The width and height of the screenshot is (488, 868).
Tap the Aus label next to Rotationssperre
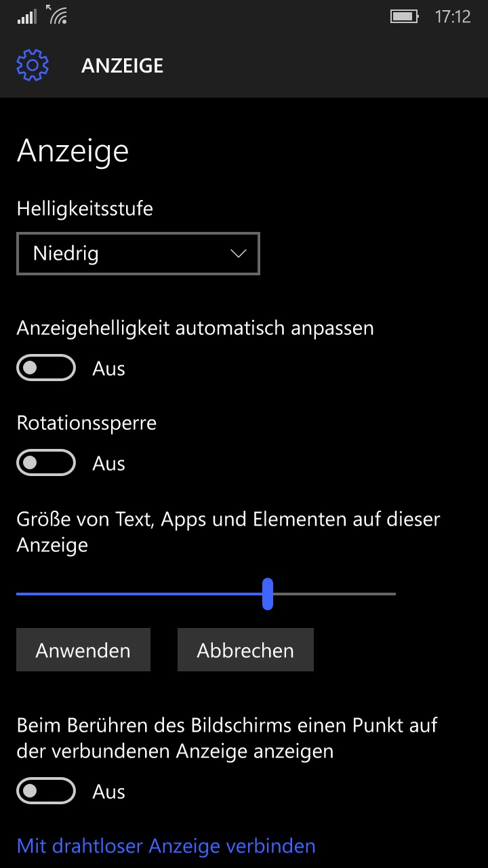[x=109, y=464]
